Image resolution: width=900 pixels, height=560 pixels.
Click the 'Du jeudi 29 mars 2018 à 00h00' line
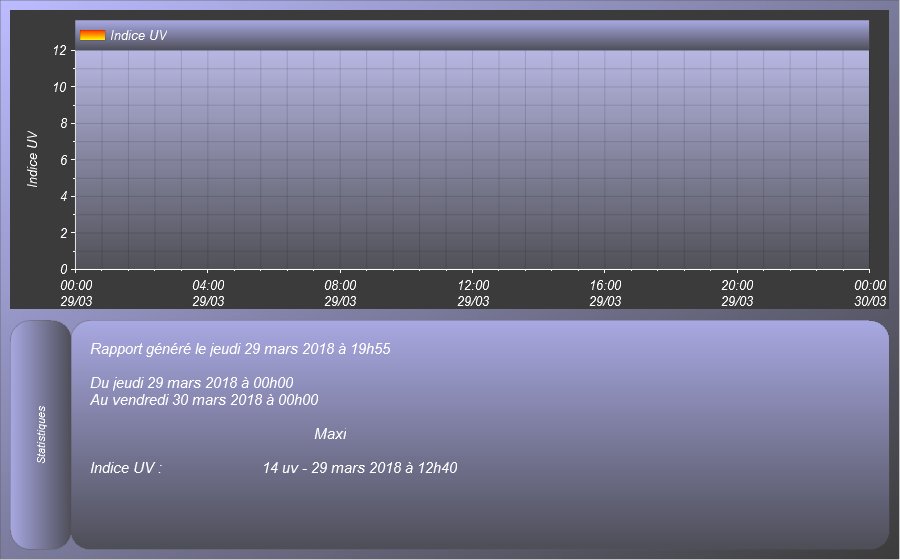192,383
